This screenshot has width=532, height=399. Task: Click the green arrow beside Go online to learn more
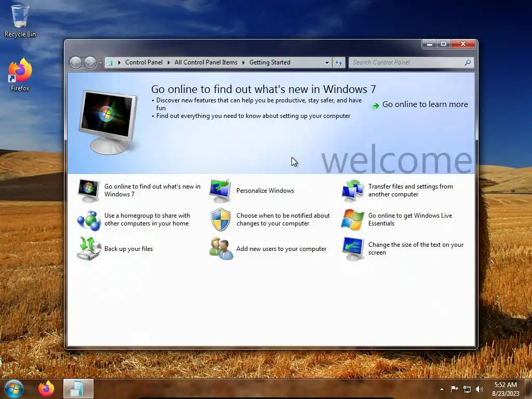click(376, 105)
